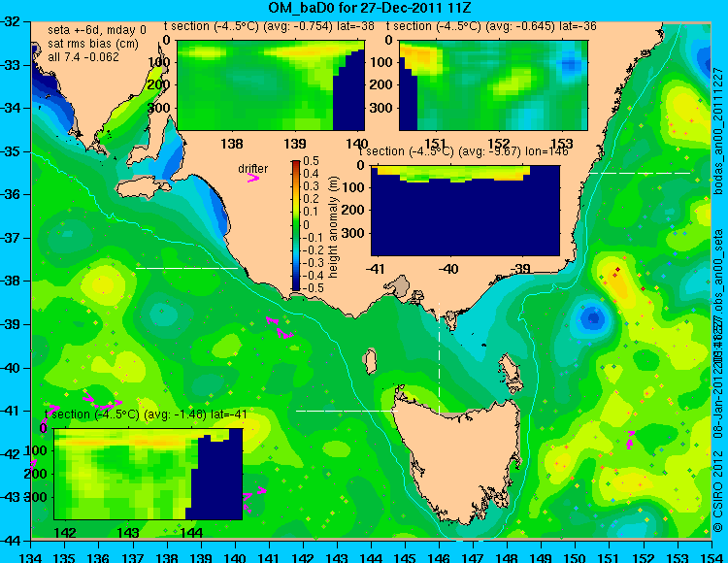Click the -0.5 tick on the color bar
Screen dimensions: 728x563
click(313, 287)
